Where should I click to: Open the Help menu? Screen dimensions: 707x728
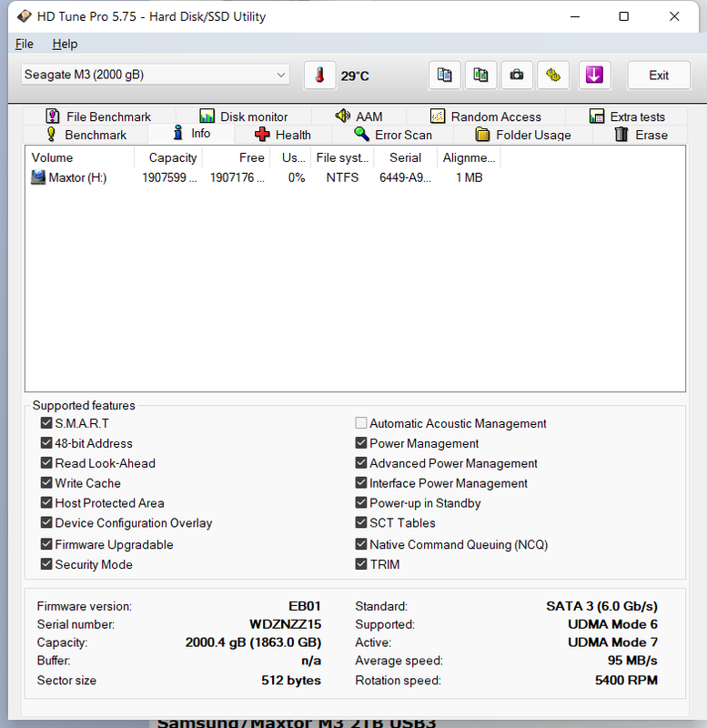(x=65, y=44)
